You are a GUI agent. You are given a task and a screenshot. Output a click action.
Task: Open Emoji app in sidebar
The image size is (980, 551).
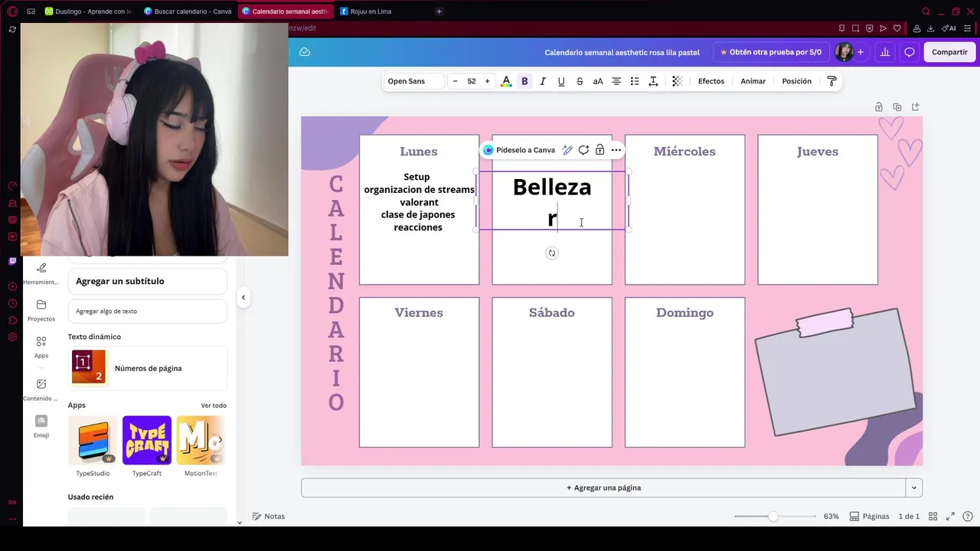click(x=41, y=426)
